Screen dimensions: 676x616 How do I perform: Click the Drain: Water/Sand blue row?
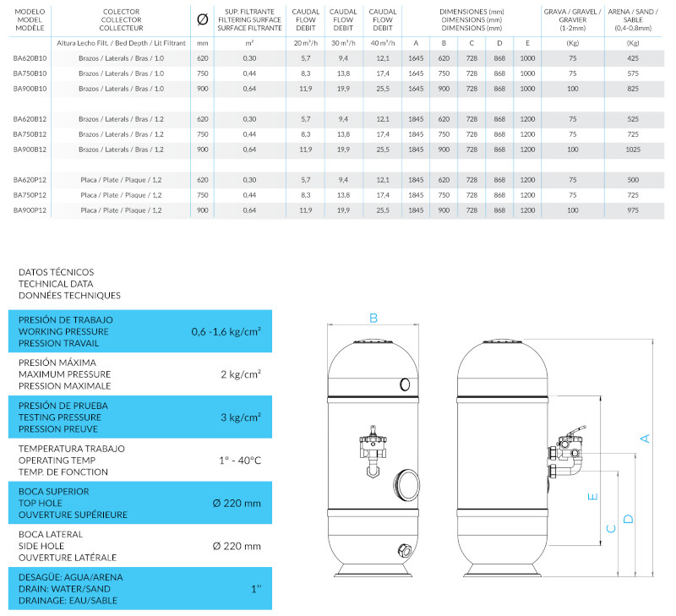coord(139,588)
